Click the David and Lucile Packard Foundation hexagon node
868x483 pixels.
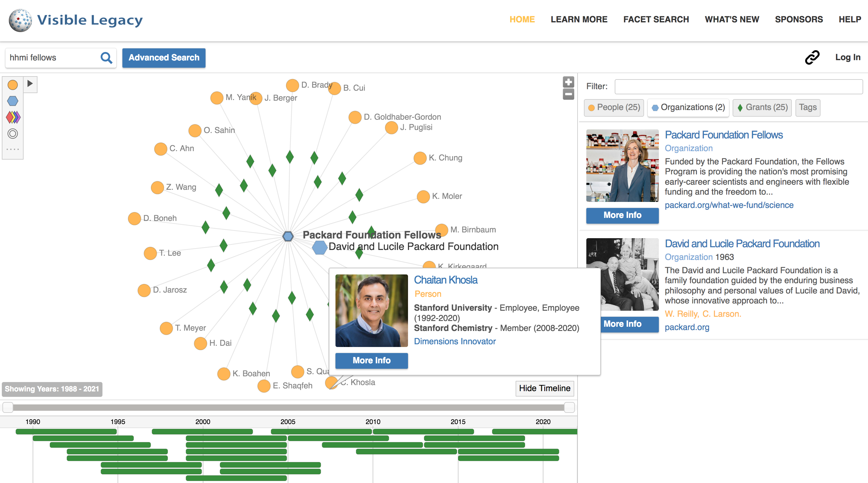click(319, 248)
